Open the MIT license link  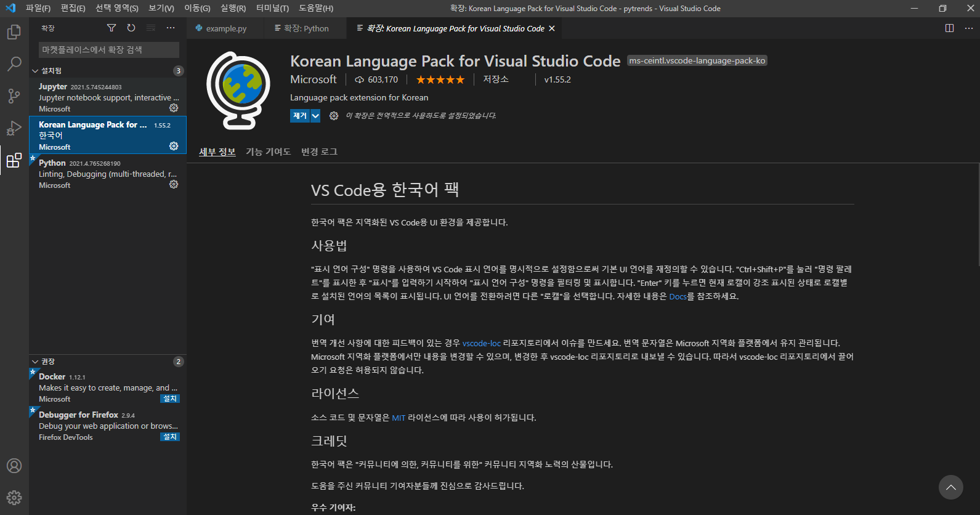pyautogui.click(x=399, y=418)
